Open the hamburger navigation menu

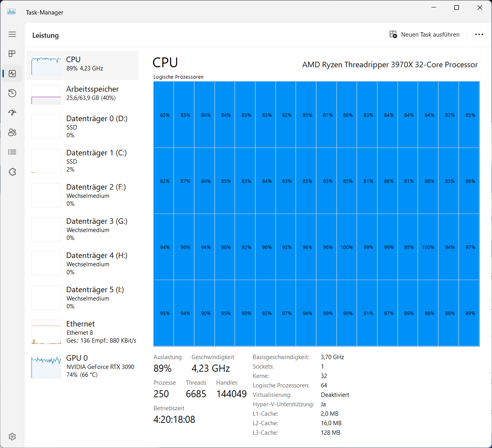point(12,34)
